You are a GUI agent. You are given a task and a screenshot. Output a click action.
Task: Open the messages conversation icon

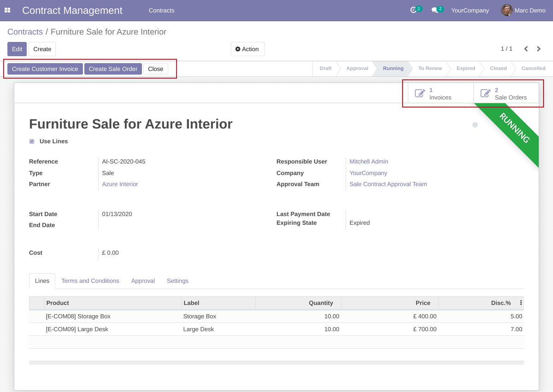tap(435, 9)
